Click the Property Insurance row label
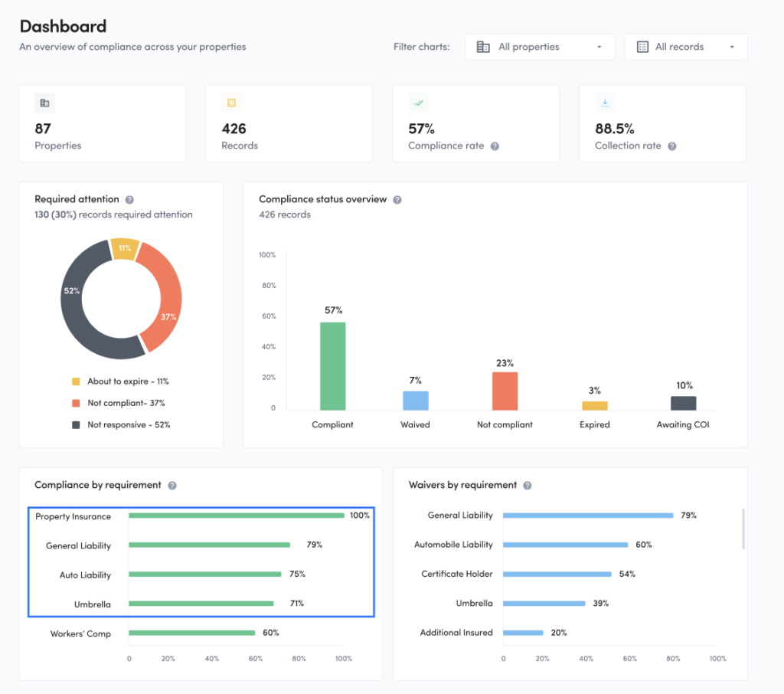This screenshot has height=694, width=784. (73, 517)
